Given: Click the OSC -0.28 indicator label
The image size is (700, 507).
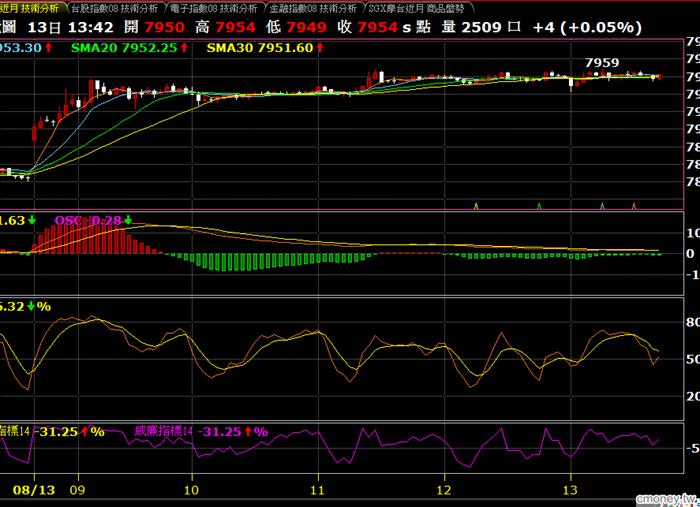Looking at the screenshot, I should pos(88,220).
